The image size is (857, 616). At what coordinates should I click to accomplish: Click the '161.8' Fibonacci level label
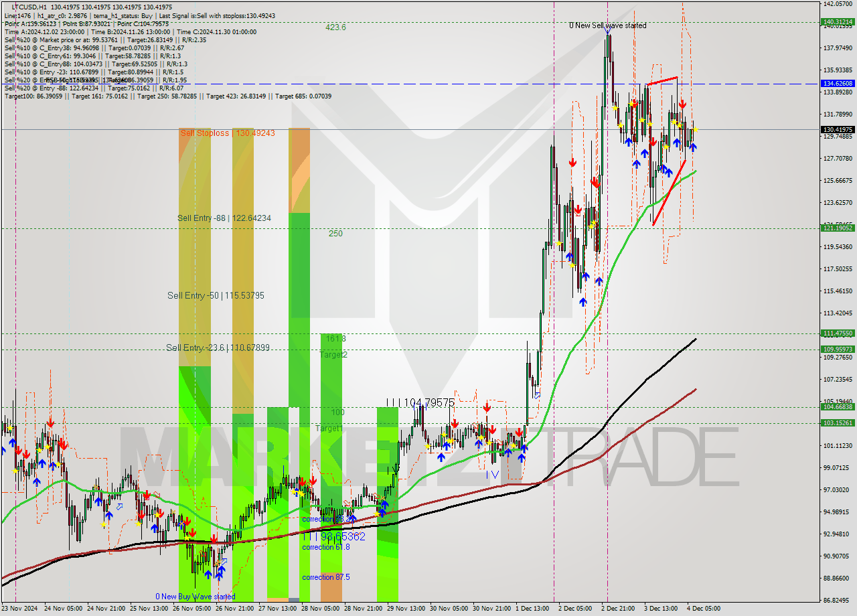[336, 339]
